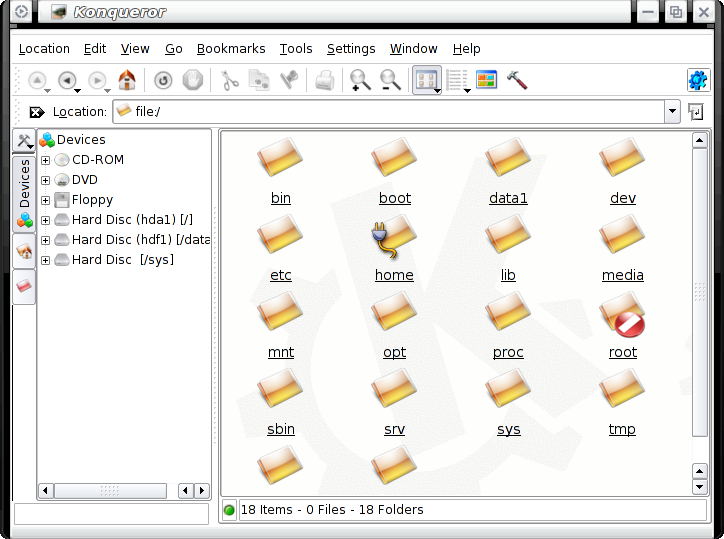
Task: Expand the DVD tree node
Action: (x=45, y=180)
